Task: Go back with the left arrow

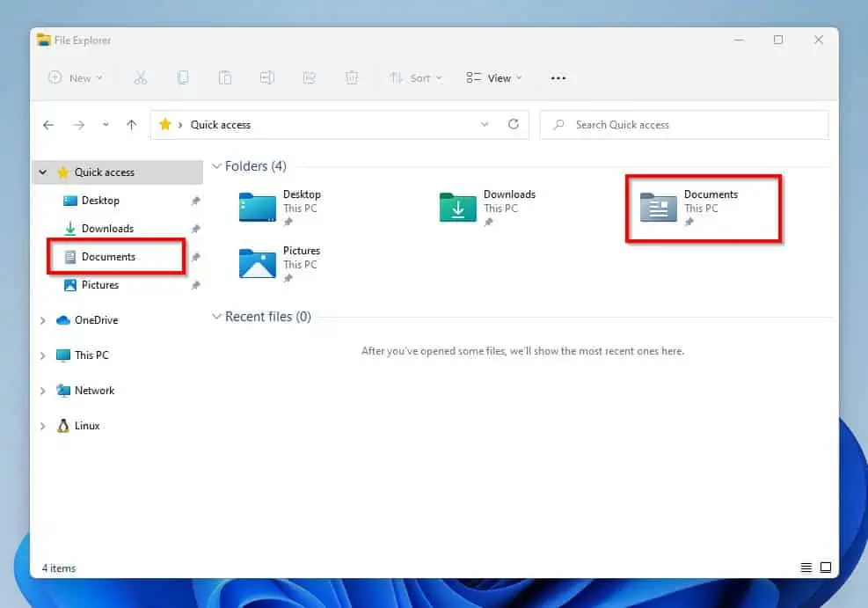Action: point(48,125)
